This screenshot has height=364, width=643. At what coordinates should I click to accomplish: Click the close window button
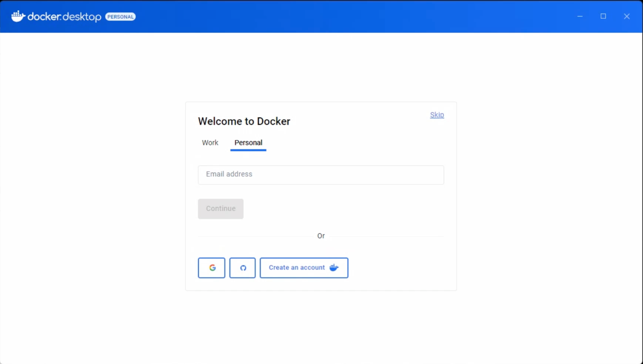point(627,16)
